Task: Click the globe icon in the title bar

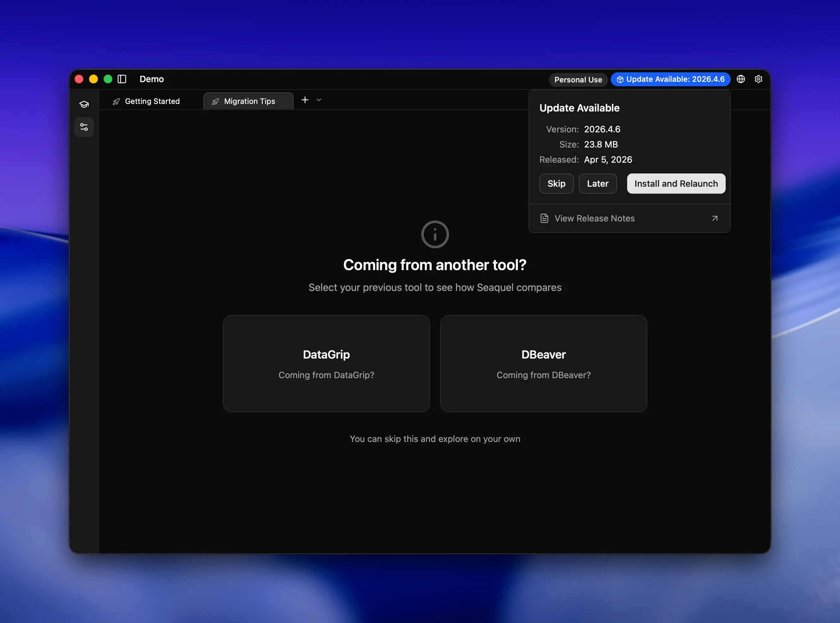Action: (x=741, y=79)
